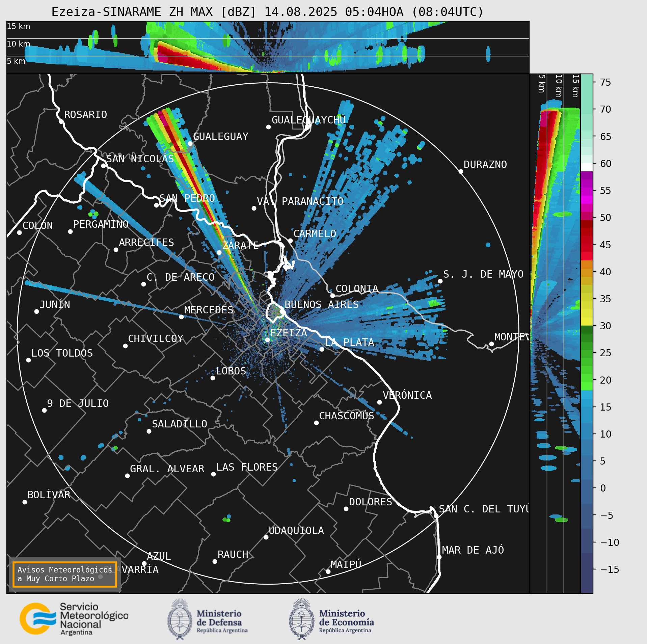Viewport: 647px width, 644px height.
Task: Click the LAS FLORES label
Action: pyautogui.click(x=247, y=467)
